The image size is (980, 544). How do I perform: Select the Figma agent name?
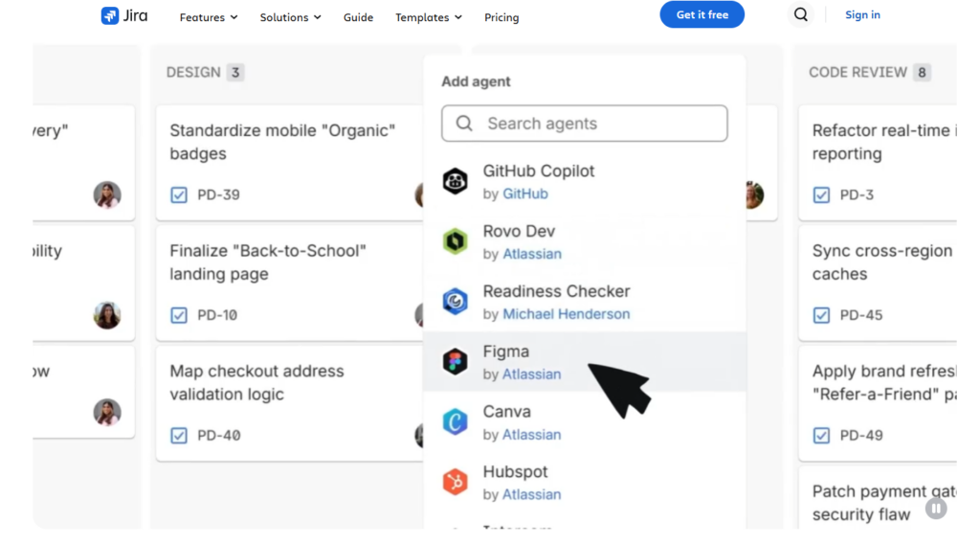505,351
